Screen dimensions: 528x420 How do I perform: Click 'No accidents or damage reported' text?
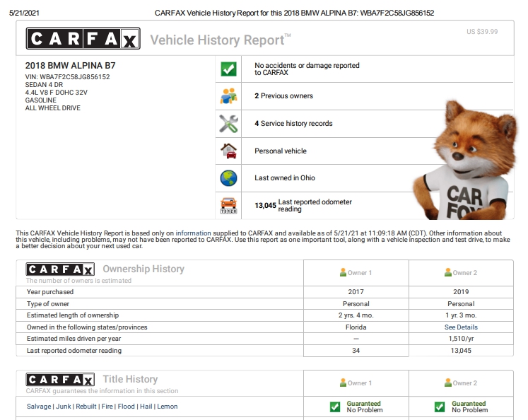click(307, 69)
